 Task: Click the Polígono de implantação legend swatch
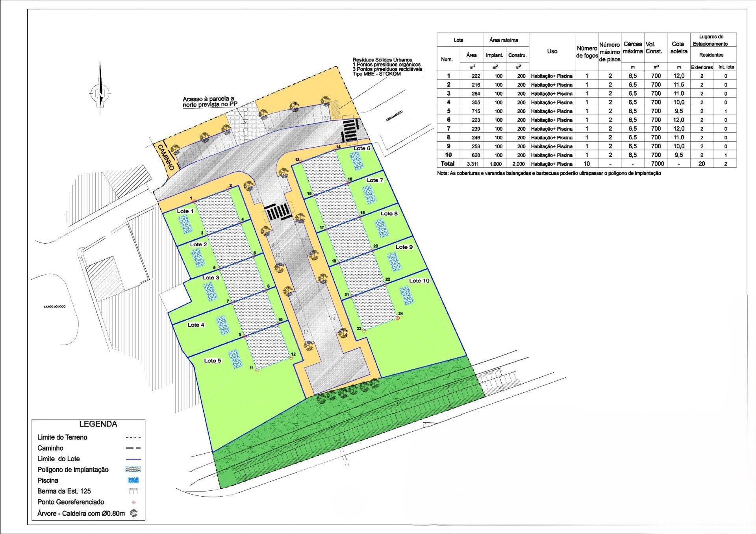[133, 469]
